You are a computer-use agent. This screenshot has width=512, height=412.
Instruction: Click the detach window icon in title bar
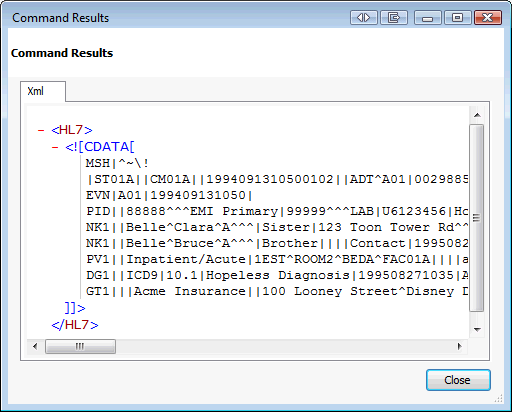[x=394, y=17]
